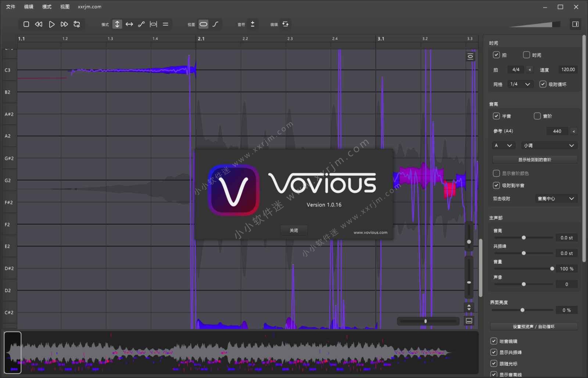Screen dimensions: 588x378
Task: Click the 3.1 bar marker on ruler
Action: (x=381, y=39)
